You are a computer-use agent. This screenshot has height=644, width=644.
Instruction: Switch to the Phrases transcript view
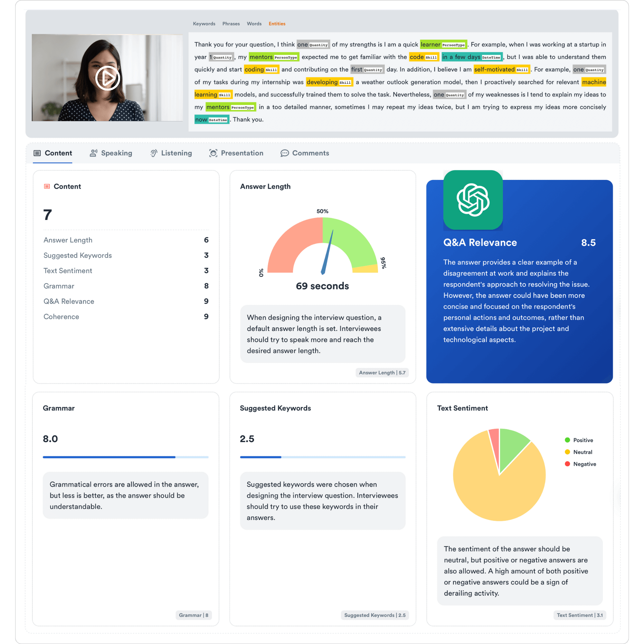(x=231, y=24)
